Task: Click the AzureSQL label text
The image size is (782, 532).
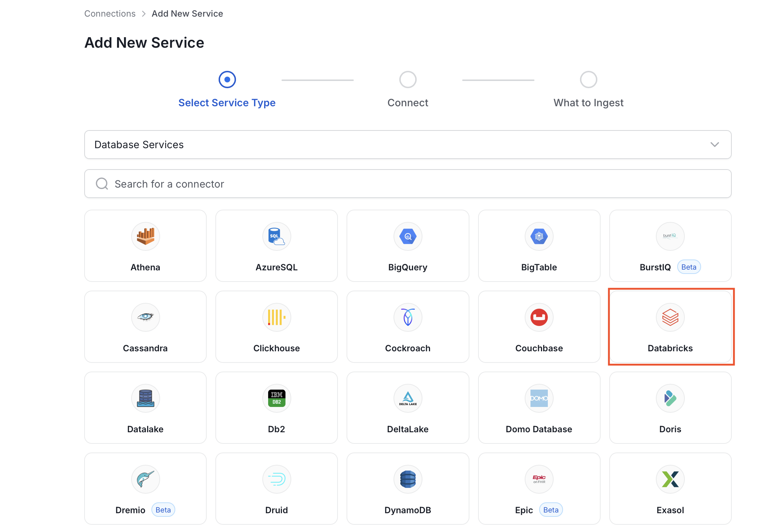Action: tap(276, 267)
